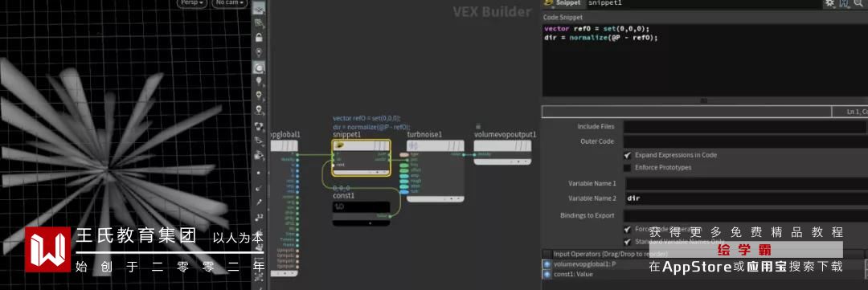Enable Enforce Prototypes checkbox
The width and height of the screenshot is (868, 290).
pos(627,167)
